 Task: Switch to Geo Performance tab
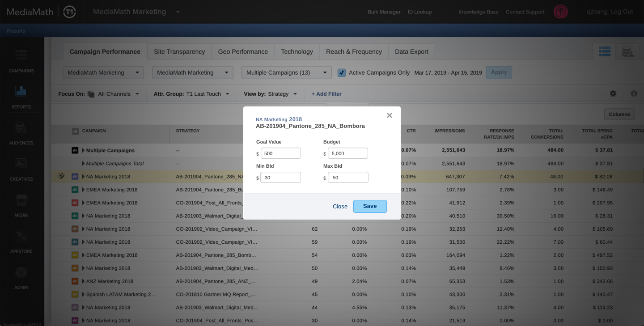pyautogui.click(x=243, y=51)
